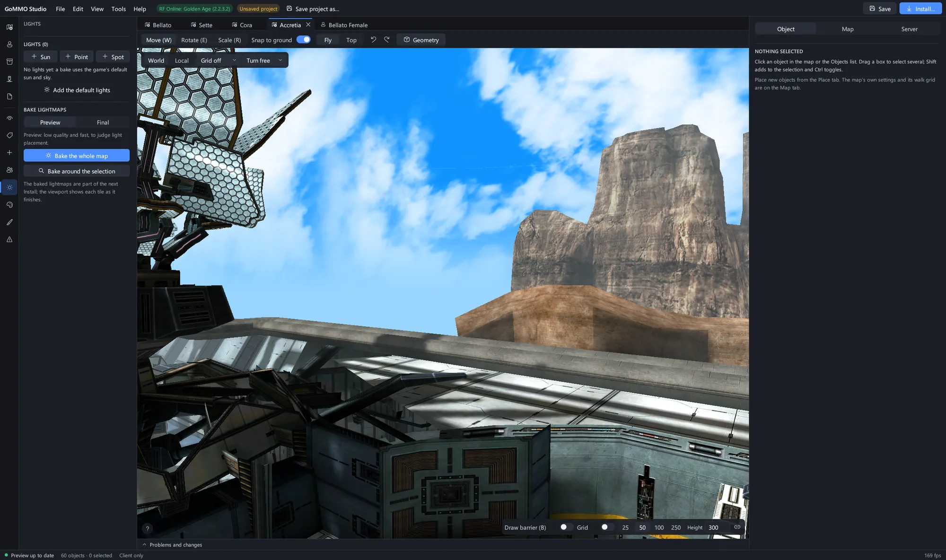Open the placement pin sidebar icon
The height and width of the screenshot is (560, 946).
pos(9,79)
